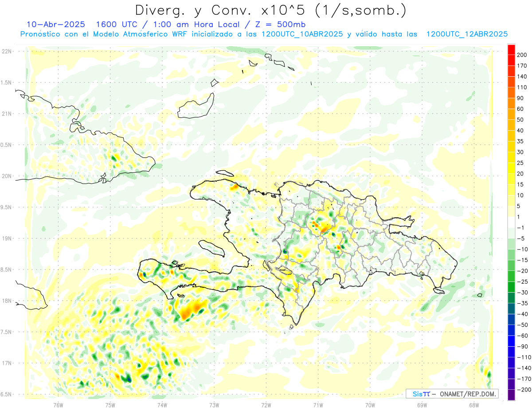Click the "19N" latitude label
The width and height of the screenshot is (532, 411).
pos(6,239)
